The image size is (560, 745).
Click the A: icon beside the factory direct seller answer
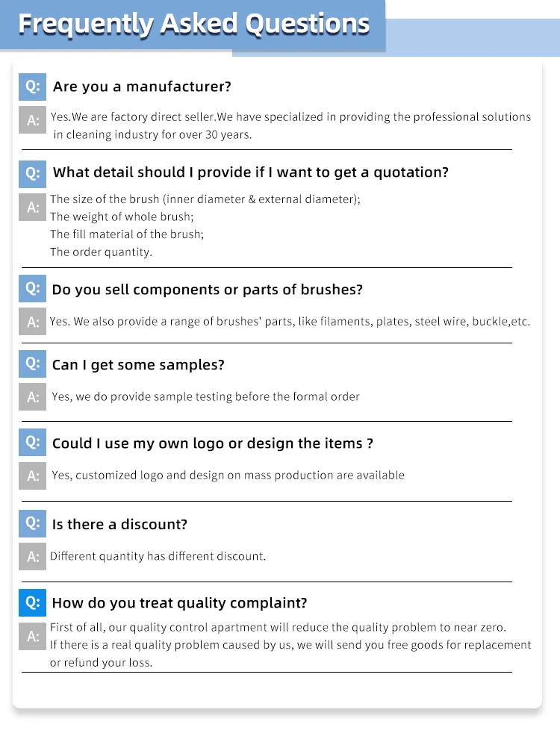coord(32,120)
